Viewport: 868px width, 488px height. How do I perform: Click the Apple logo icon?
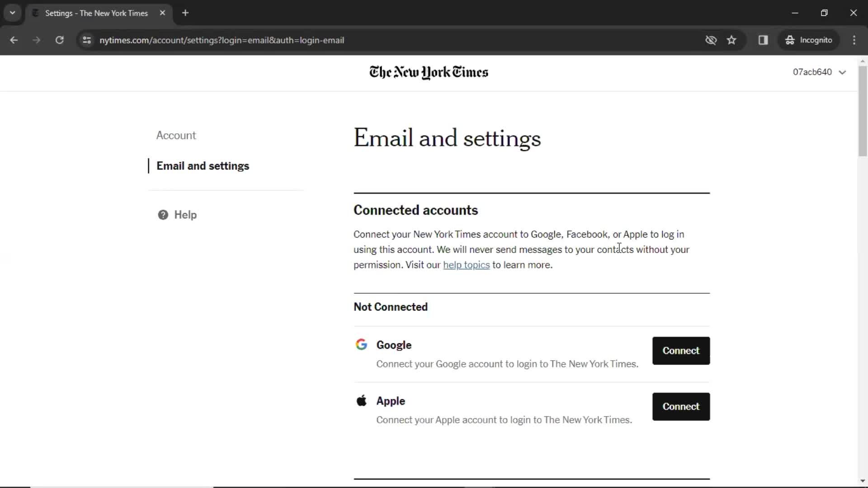[361, 400]
